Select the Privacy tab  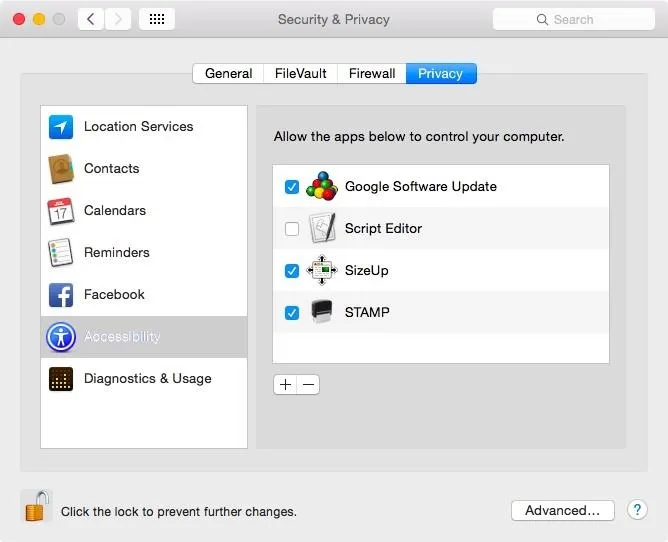(x=441, y=73)
